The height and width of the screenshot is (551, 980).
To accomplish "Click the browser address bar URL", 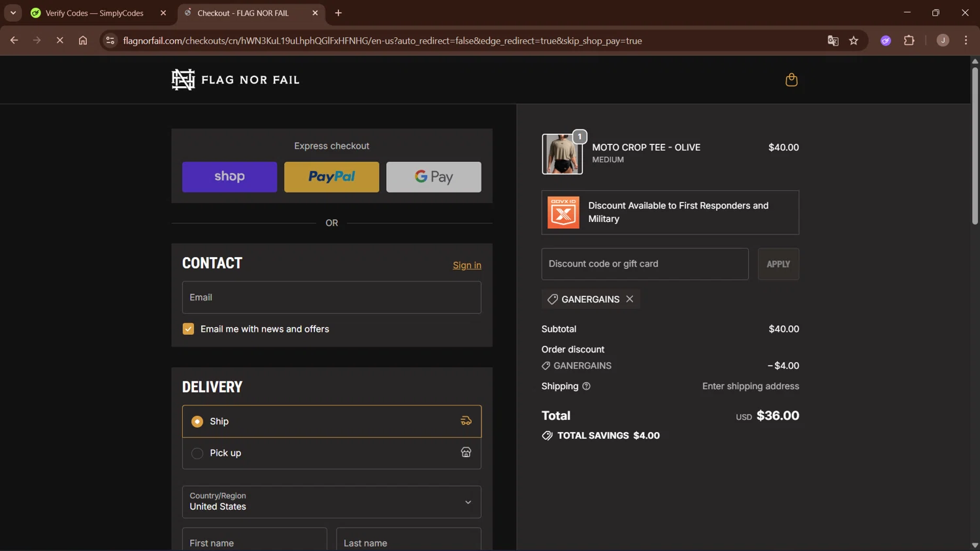I will [x=382, y=40].
